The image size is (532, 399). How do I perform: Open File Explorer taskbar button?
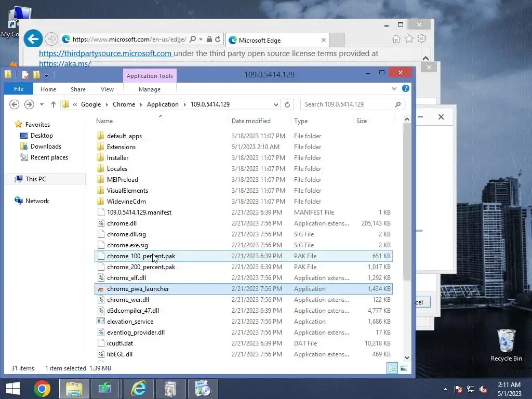pos(74,389)
